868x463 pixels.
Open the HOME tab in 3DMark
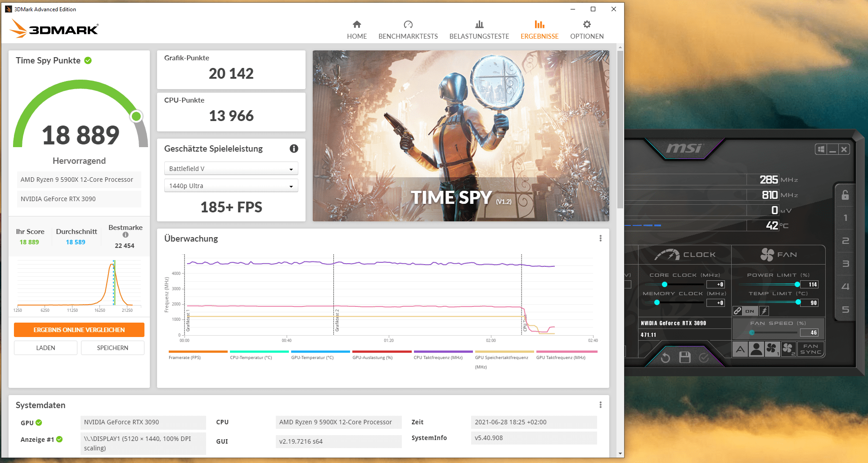357,30
